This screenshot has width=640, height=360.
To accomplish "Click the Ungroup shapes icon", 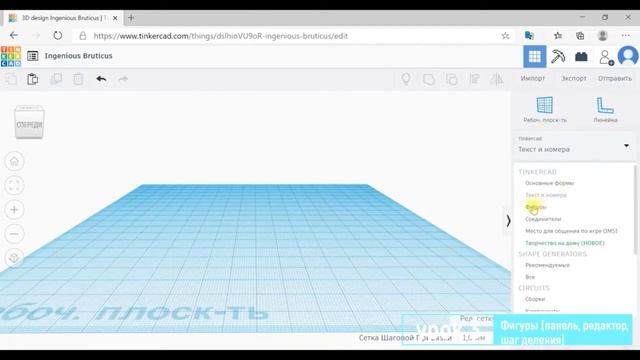I will pyautogui.click(x=451, y=79).
